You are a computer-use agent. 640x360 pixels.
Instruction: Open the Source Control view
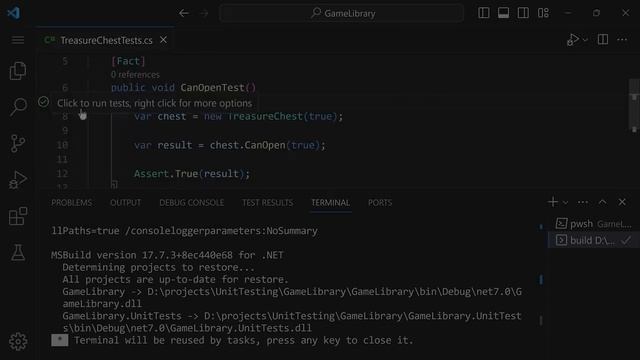(x=18, y=143)
